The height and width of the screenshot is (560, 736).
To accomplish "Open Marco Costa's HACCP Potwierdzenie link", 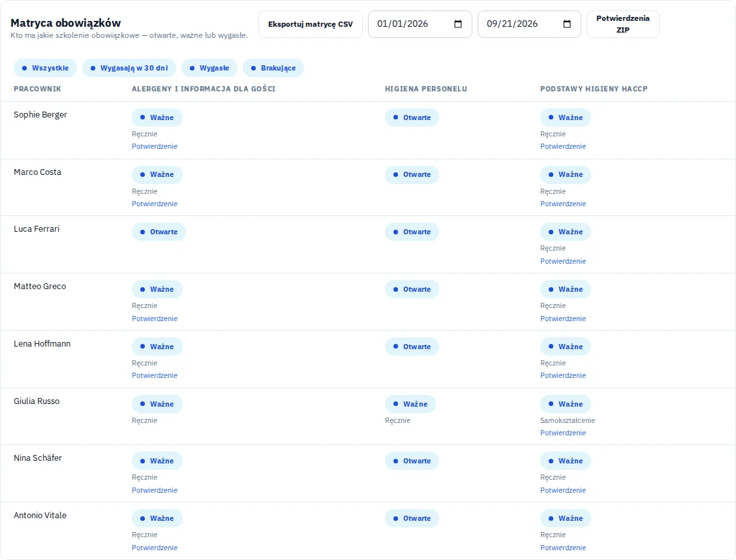I will pyautogui.click(x=563, y=204).
